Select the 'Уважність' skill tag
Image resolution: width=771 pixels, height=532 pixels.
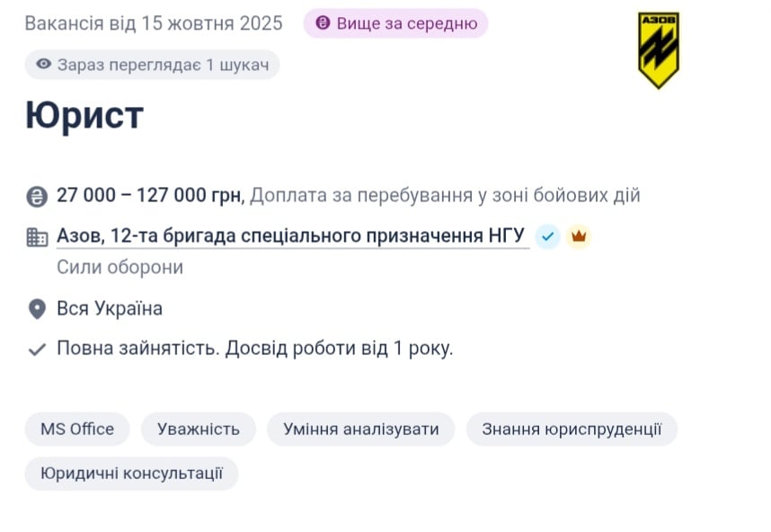[198, 429]
